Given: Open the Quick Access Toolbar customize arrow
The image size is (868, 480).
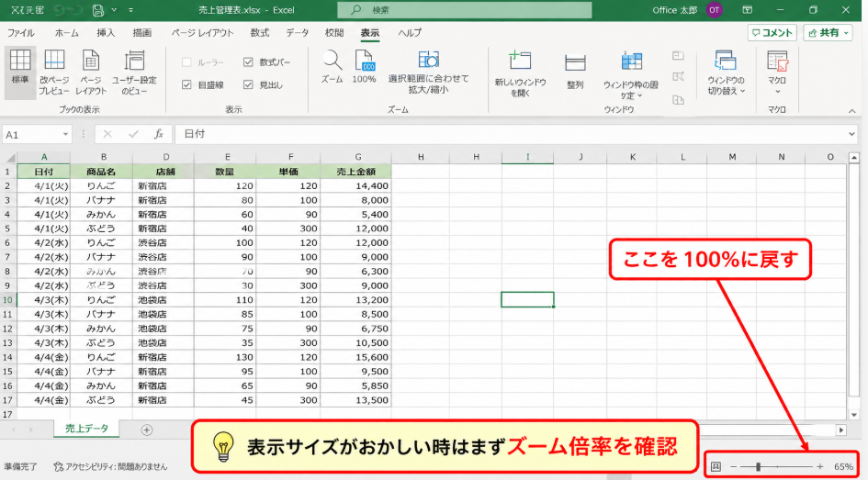Looking at the screenshot, I should click(130, 10).
